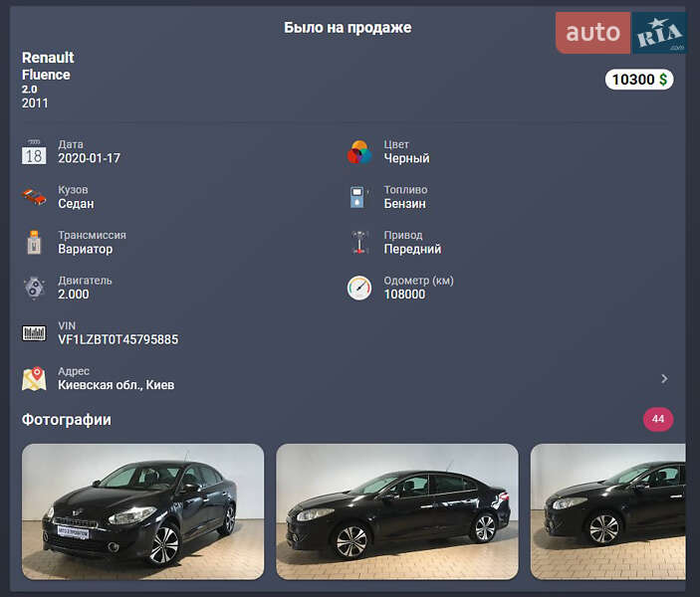Click the Седан body type value
This screenshot has height=597, width=700.
(x=76, y=203)
